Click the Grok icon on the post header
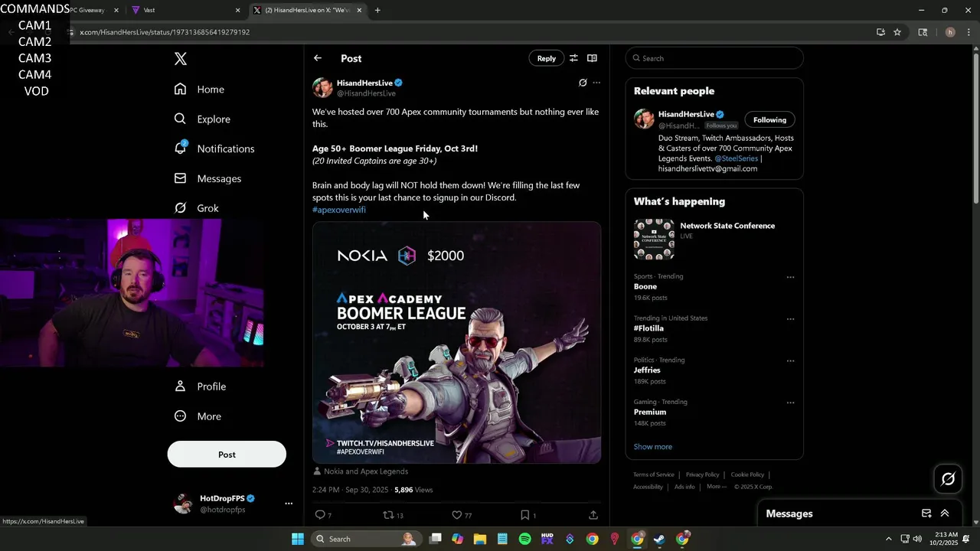This screenshot has width=980, height=551. (x=583, y=83)
